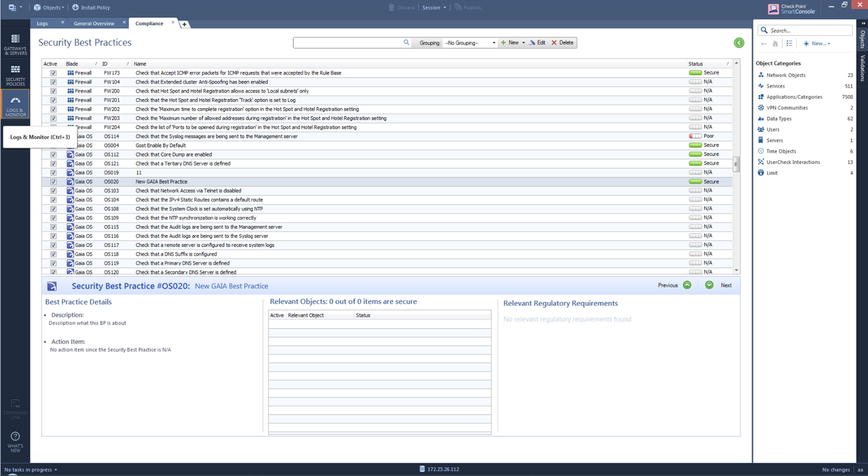Toggle Active checkbox for FW173
The width and height of the screenshot is (868, 476).
point(53,73)
